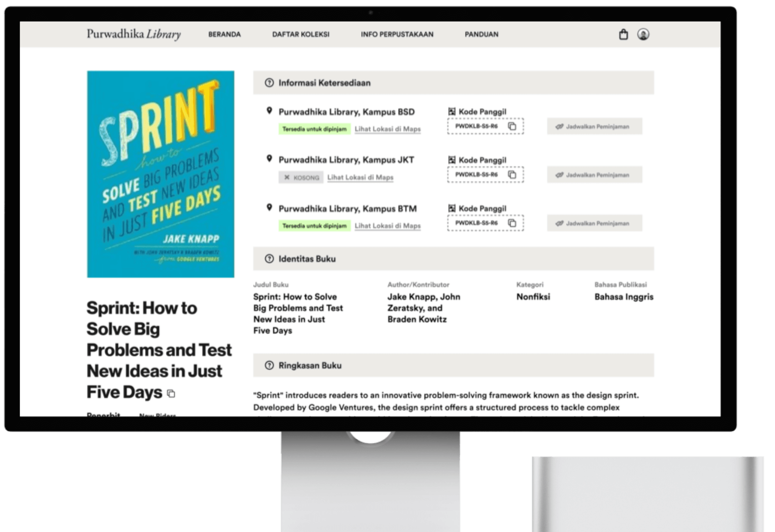
Task: Copy call code for Kampus BSD
Action: [512, 126]
